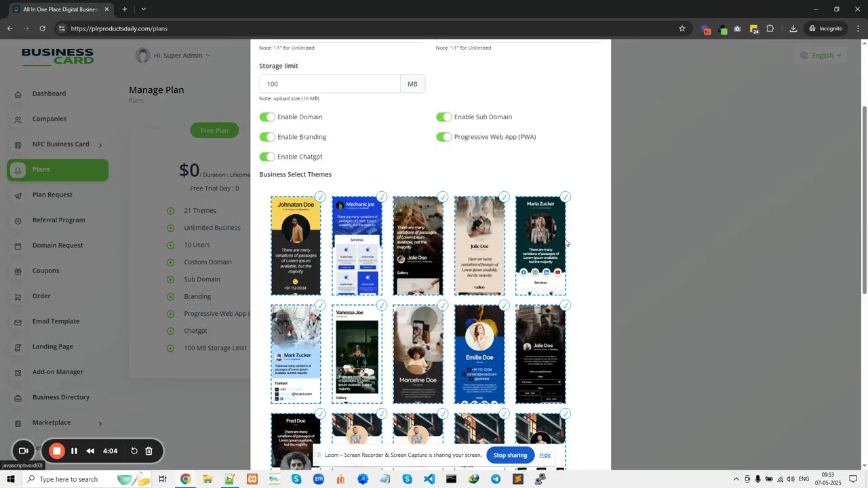Open Chrome tab search dropdown

[x=143, y=9]
